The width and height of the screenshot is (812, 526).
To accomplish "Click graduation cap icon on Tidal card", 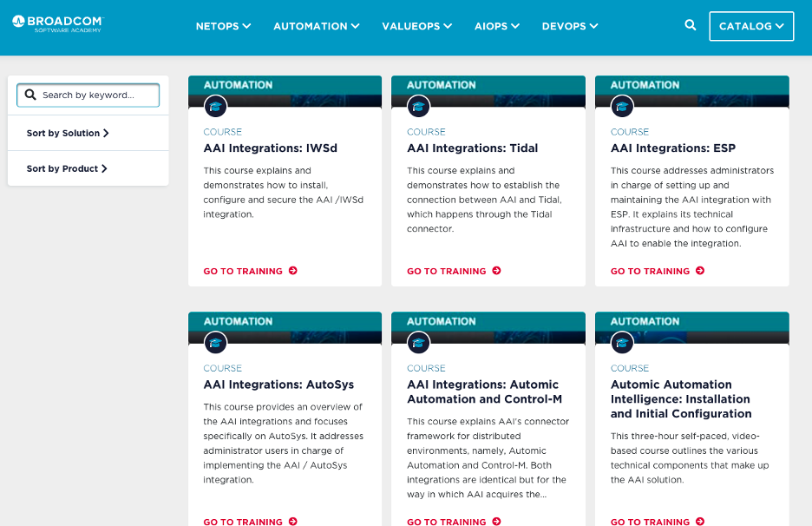I will tap(418, 107).
